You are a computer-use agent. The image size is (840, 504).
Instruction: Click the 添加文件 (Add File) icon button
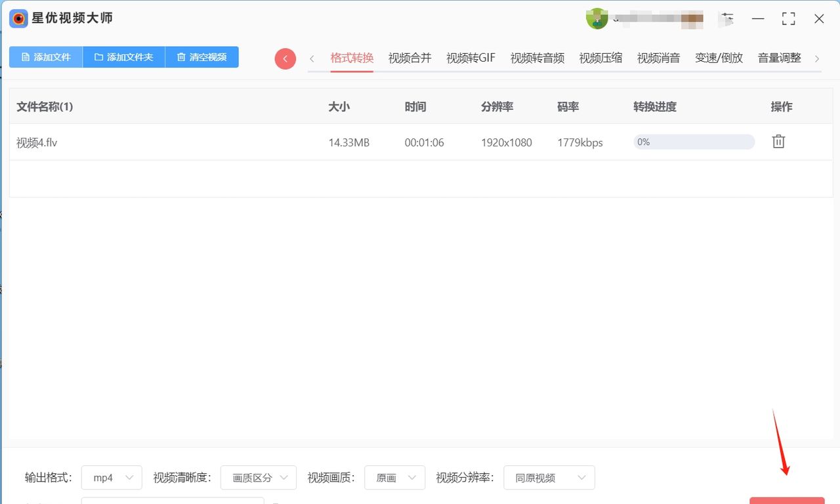click(x=45, y=57)
